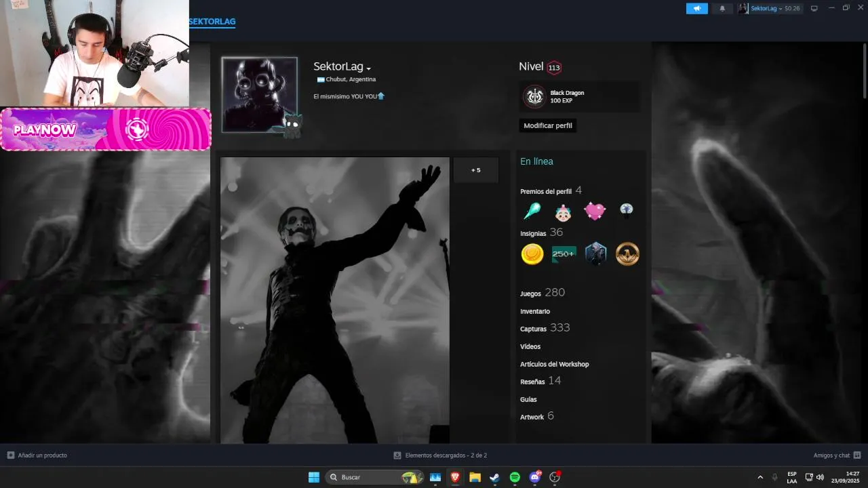Show the +5 more artwork items

[475, 170]
